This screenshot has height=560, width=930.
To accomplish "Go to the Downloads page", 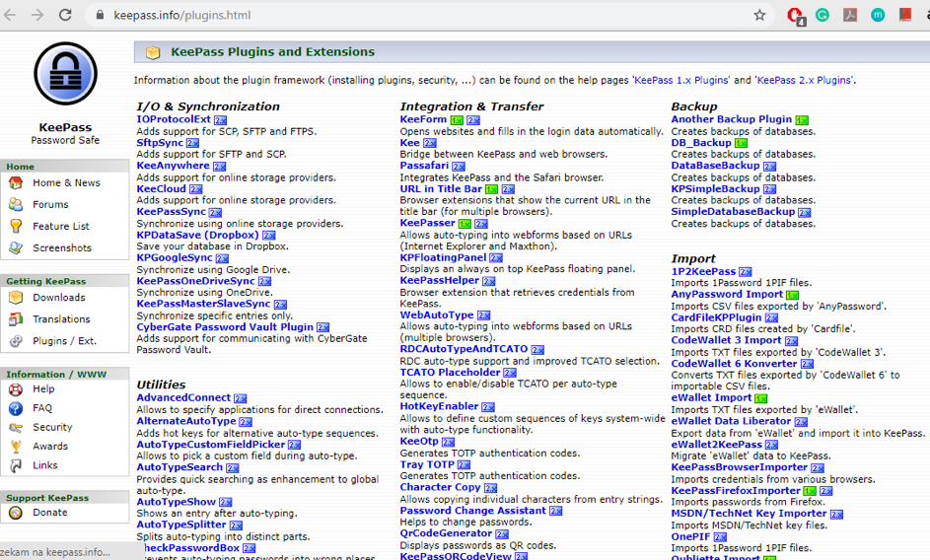I will (59, 297).
